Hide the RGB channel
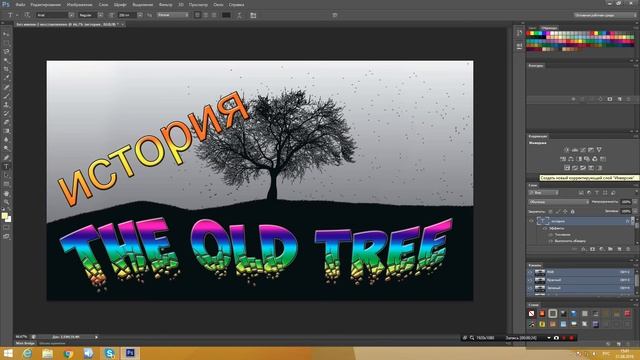This screenshot has height=360, width=640. click(531, 272)
